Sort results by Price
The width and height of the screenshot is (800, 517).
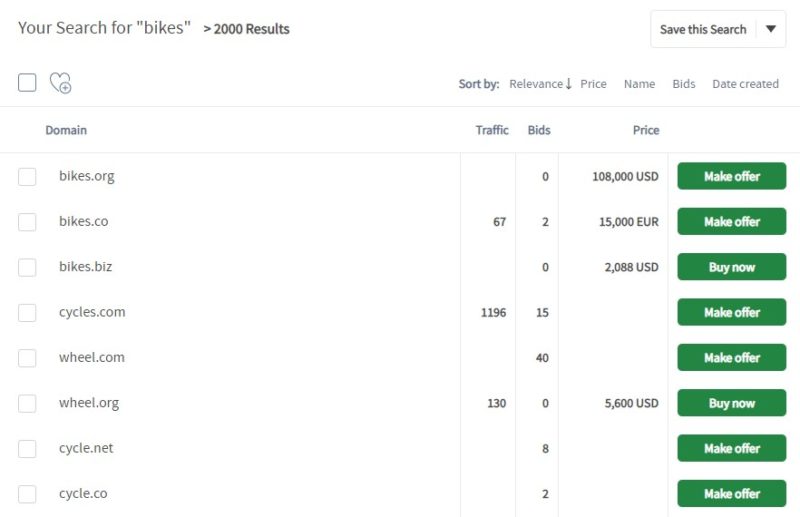(x=593, y=84)
